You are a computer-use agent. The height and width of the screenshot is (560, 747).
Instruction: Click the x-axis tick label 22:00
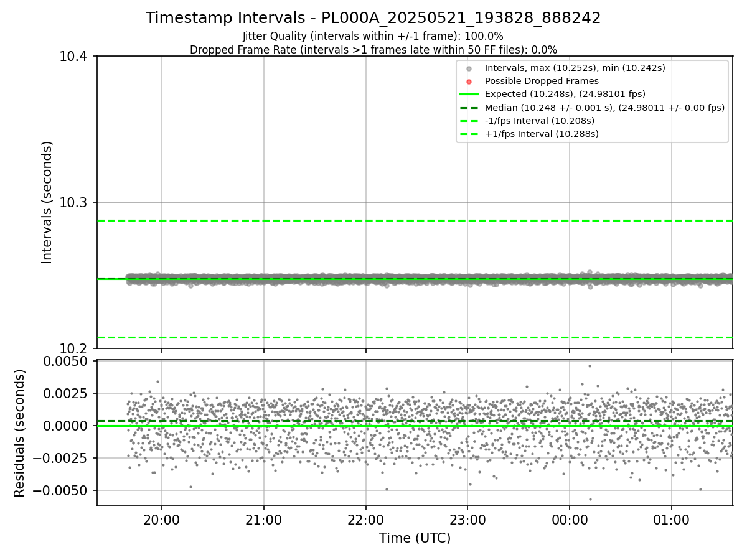pyautogui.click(x=366, y=520)
